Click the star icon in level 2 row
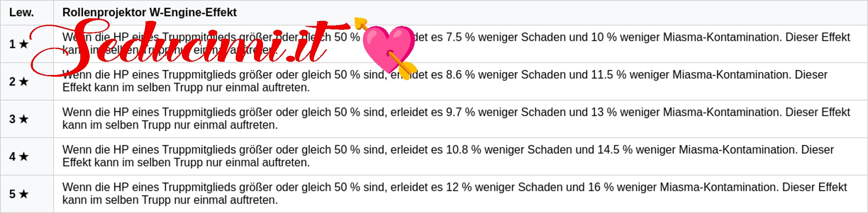This screenshot has width=868, height=213. [x=24, y=81]
